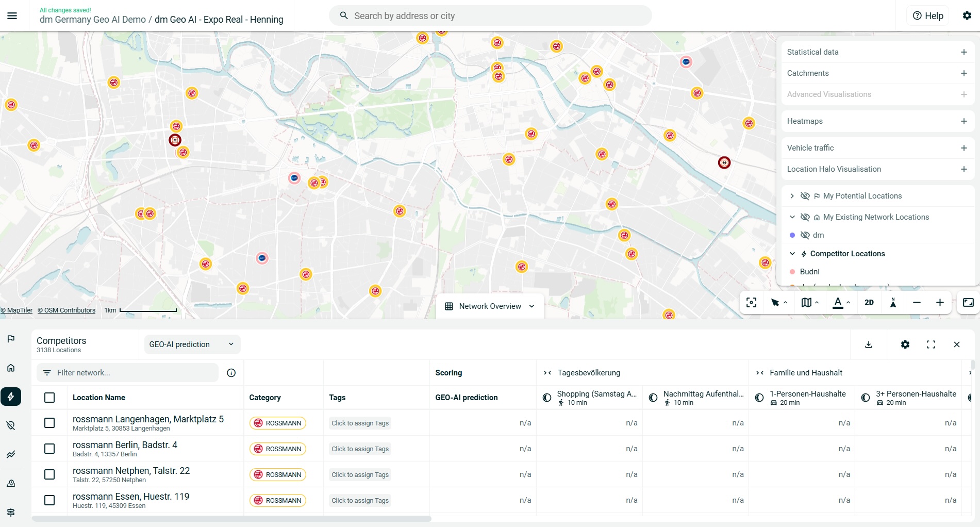The width and height of the screenshot is (980, 527).
Task: Open the settings gear in top bar
Action: click(x=967, y=15)
